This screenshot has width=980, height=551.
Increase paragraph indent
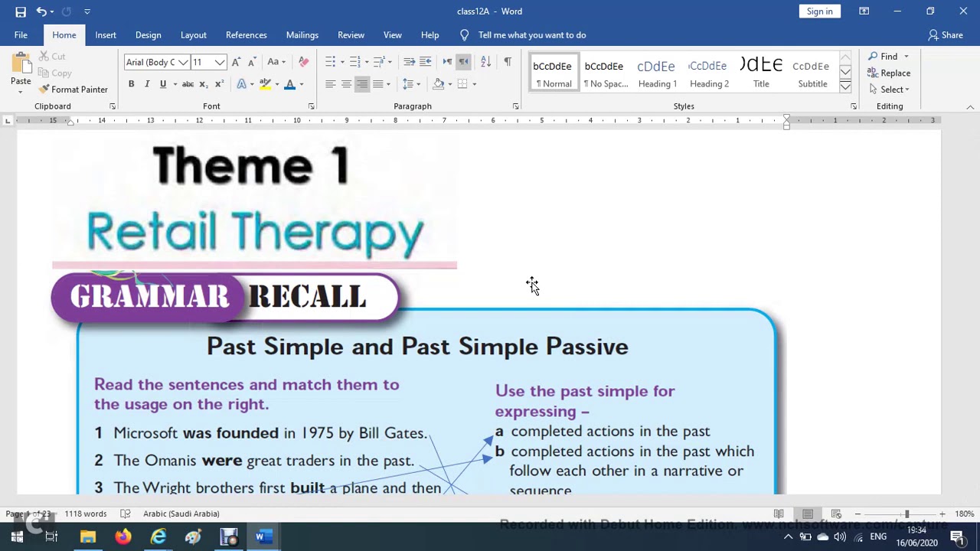pos(426,62)
